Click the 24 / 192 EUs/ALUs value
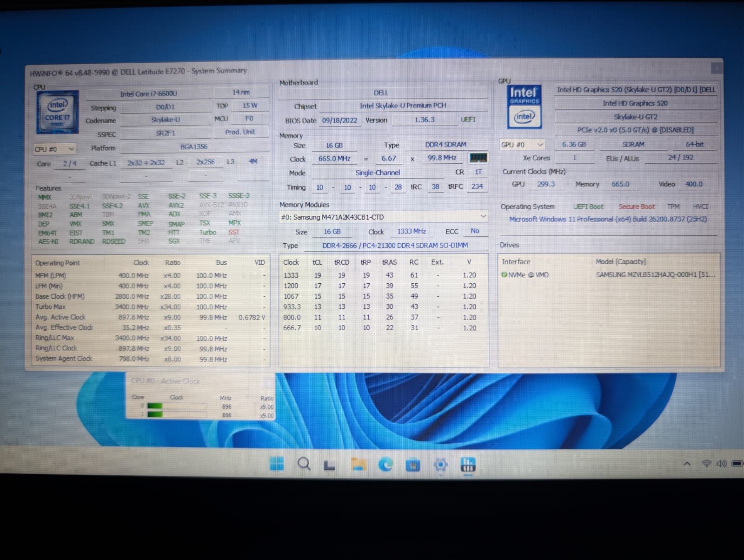The image size is (744, 560). click(x=681, y=157)
